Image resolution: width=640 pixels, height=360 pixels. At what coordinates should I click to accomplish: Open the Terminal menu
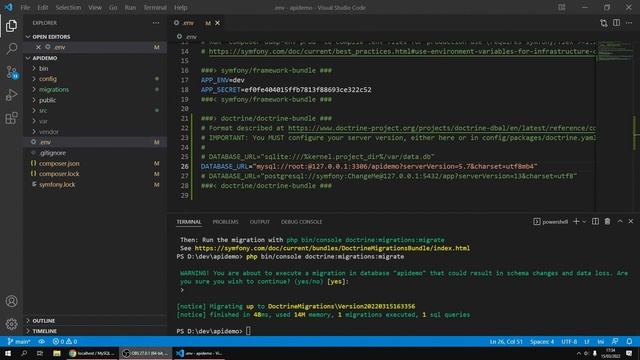(155, 7)
